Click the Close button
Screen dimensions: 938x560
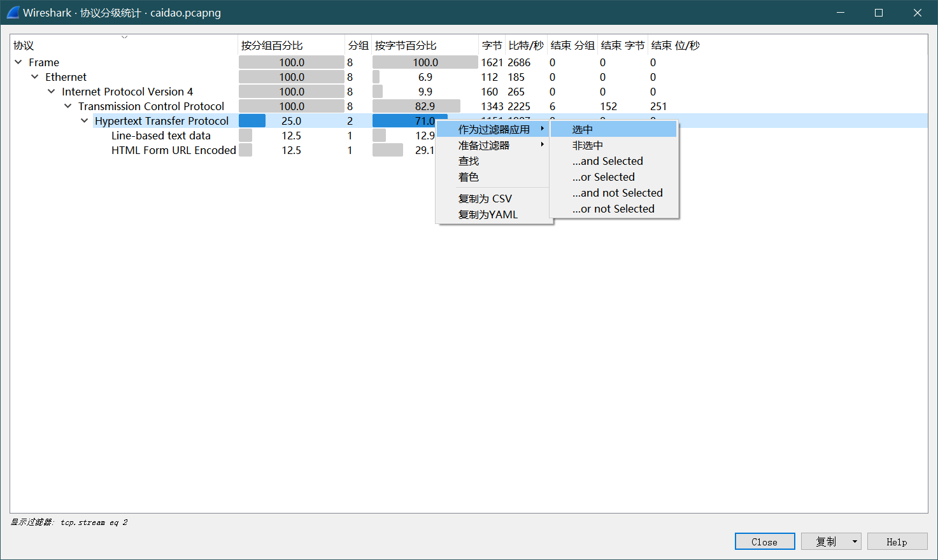(x=765, y=542)
